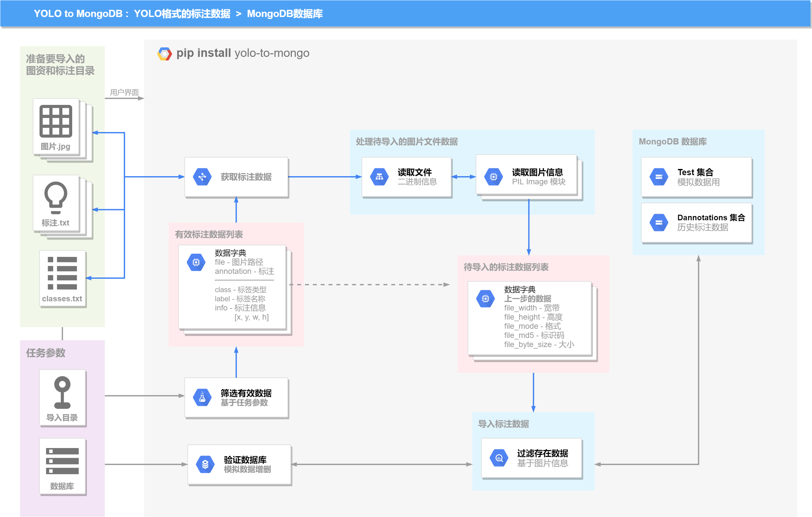
Task: Click the 待导入的标注数据列表 group title
Action: point(506,267)
